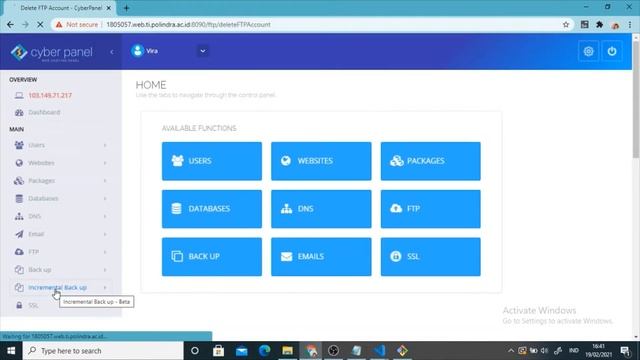Click the server IP address link
This screenshot has width=640, height=360.
pyautogui.click(x=50, y=95)
